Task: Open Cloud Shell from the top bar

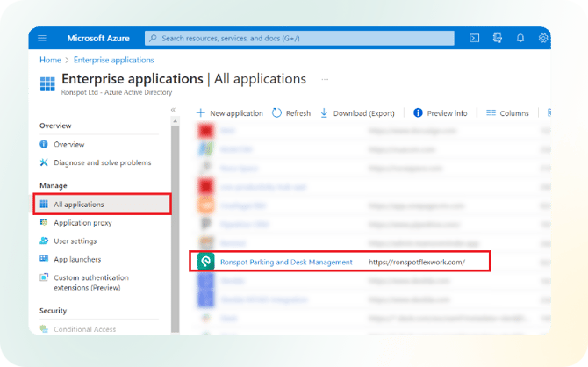Action: (475, 38)
